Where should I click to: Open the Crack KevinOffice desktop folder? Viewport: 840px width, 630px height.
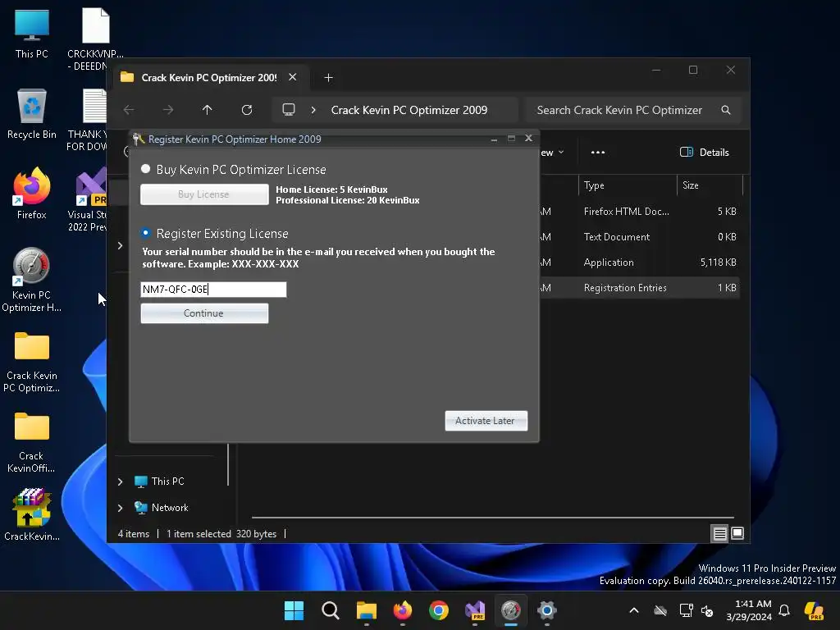pyautogui.click(x=32, y=442)
